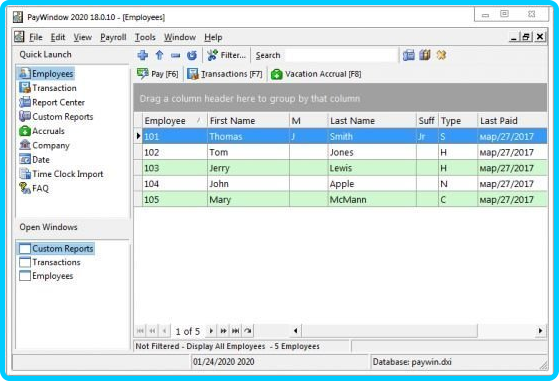Go to next record navigator button
This screenshot has height=381, width=559.
point(211,331)
